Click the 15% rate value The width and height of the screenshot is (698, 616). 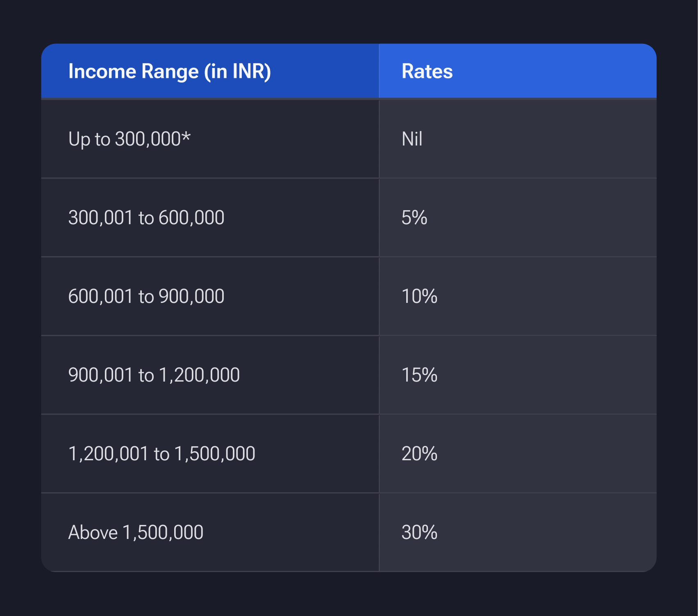click(419, 375)
